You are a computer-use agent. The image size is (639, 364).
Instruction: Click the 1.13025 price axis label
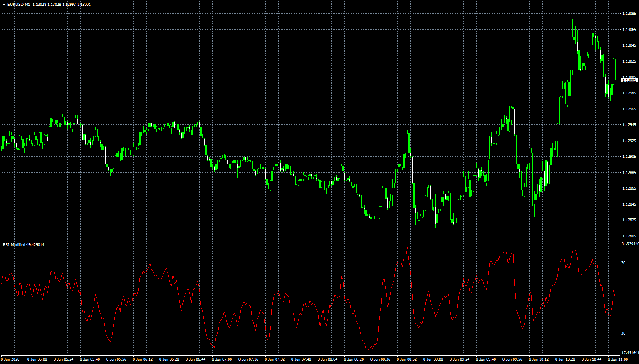tap(629, 61)
